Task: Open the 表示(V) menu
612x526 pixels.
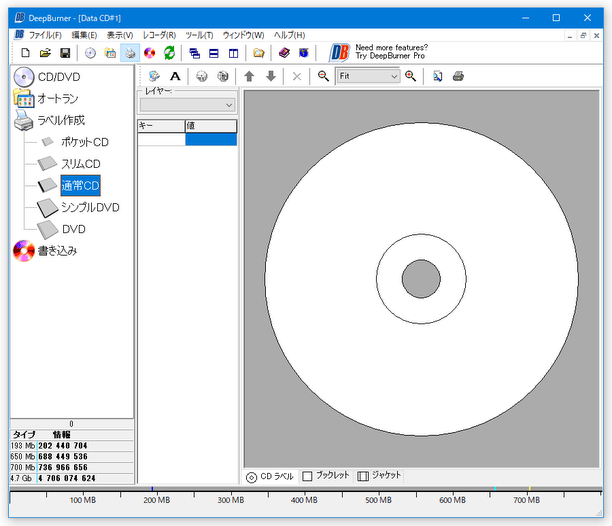Action: 120,35
